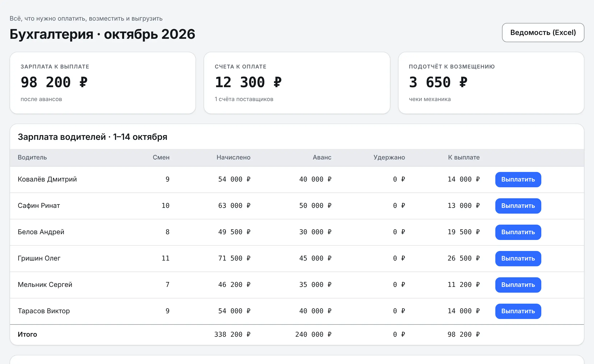Screen dimensions: 594x364
Task: Click Выплатить in Белов Андрей row
Action: pyautogui.click(x=518, y=232)
